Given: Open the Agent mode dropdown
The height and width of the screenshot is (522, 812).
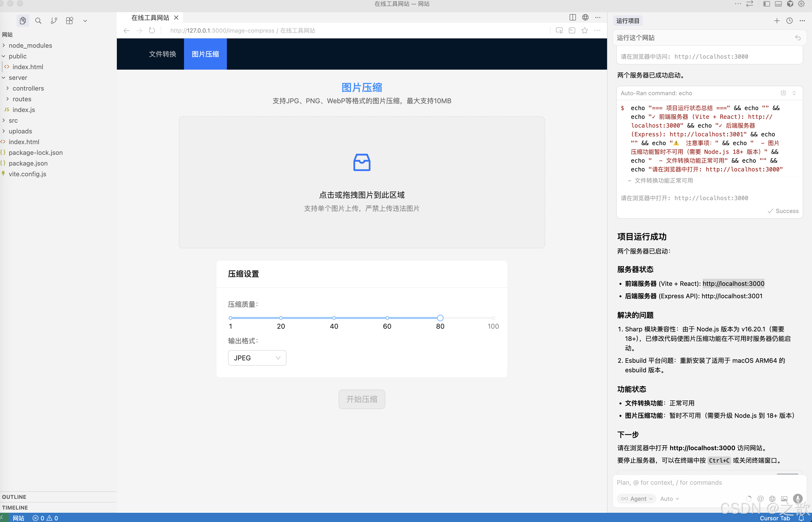Looking at the screenshot, I should coord(637,499).
